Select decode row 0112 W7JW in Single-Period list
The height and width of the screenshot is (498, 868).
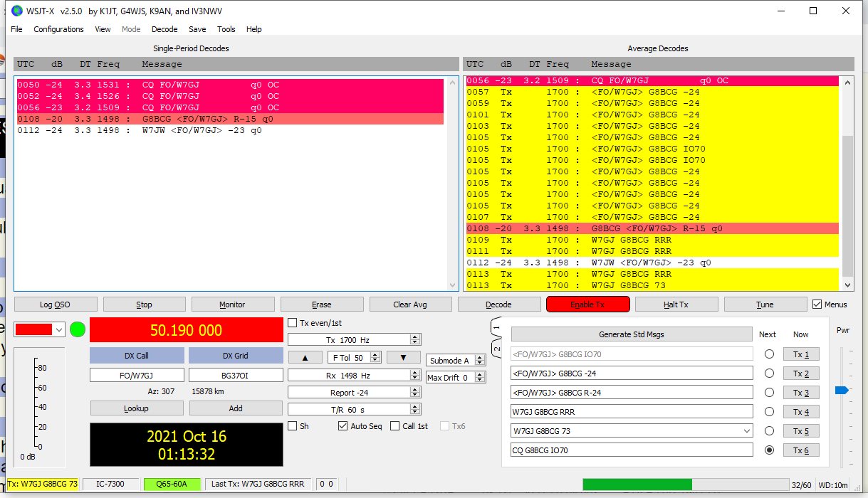[x=230, y=130]
